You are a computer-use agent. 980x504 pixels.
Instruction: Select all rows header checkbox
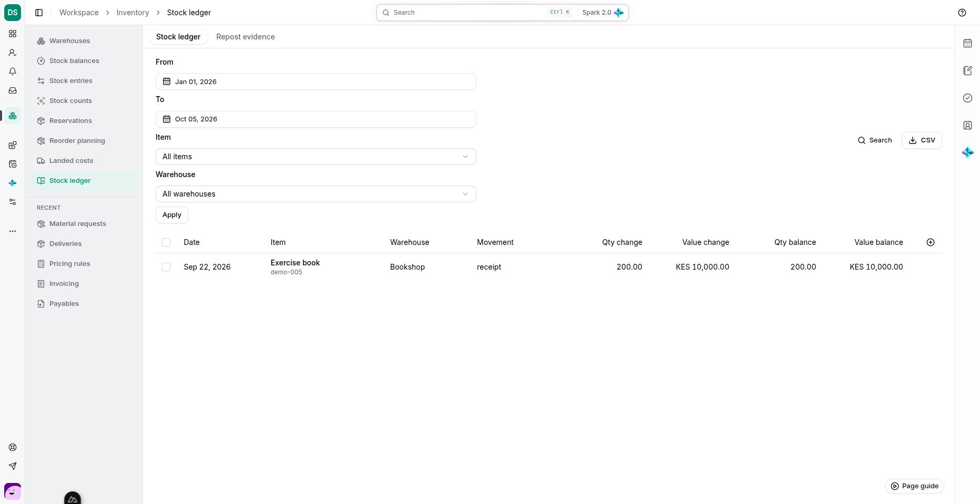coord(166,242)
